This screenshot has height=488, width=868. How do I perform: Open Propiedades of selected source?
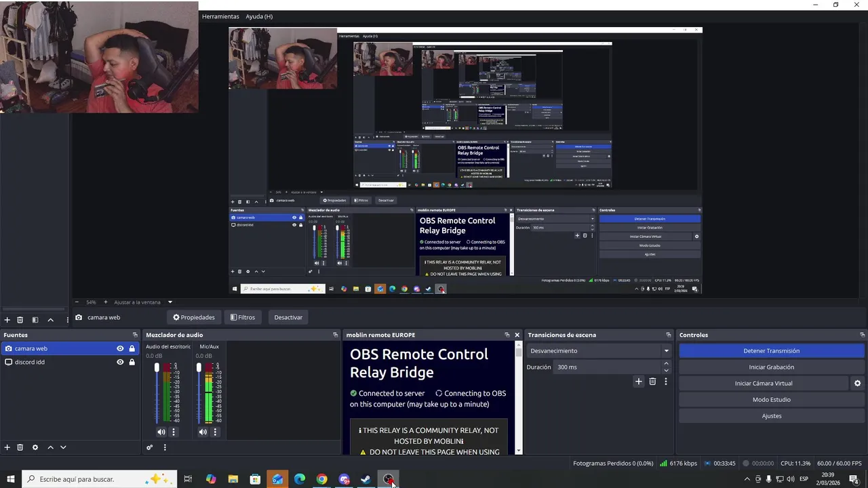point(194,317)
